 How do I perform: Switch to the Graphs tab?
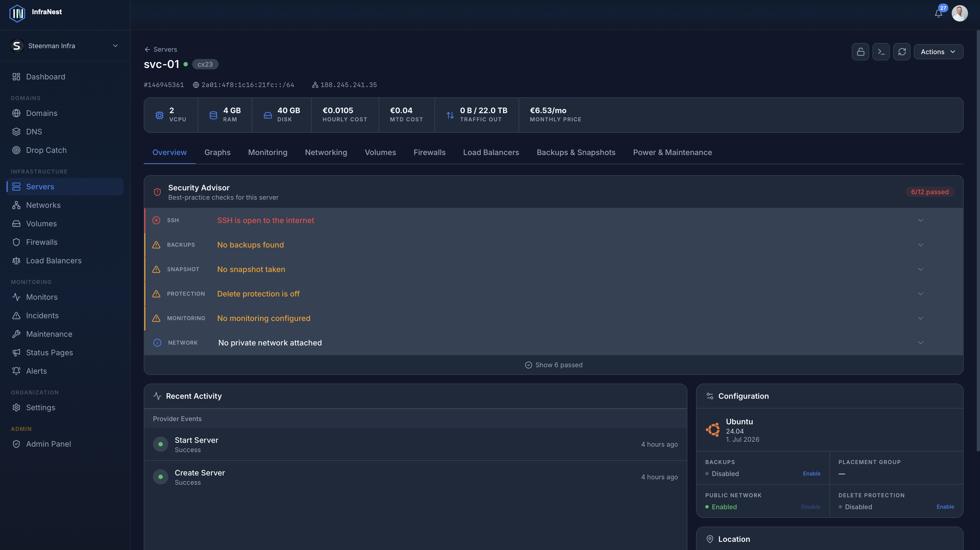tap(217, 152)
